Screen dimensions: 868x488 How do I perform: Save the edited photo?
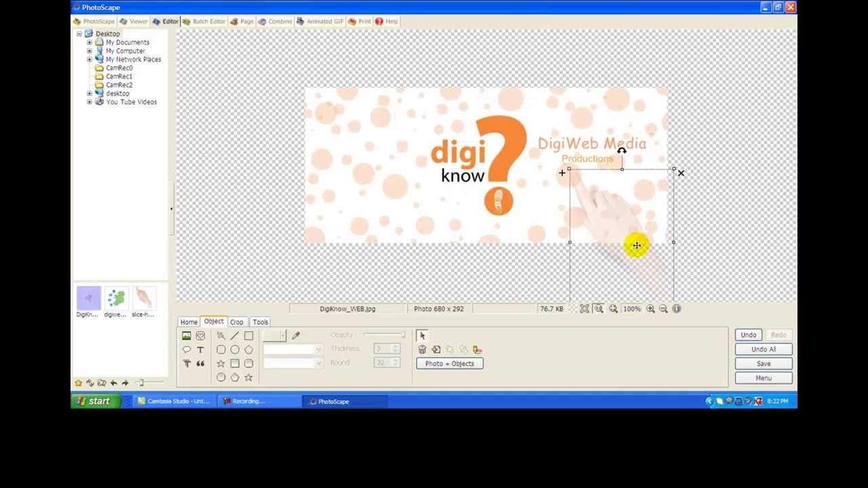click(x=764, y=364)
